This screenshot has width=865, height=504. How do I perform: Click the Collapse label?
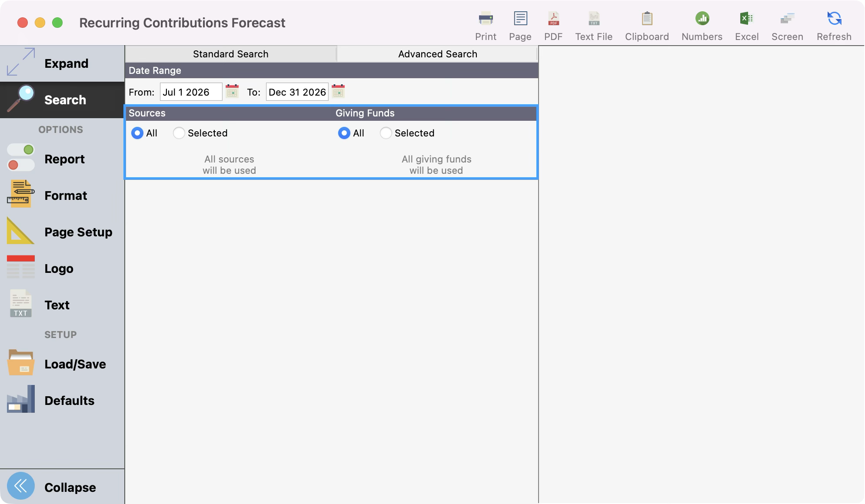pyautogui.click(x=70, y=487)
